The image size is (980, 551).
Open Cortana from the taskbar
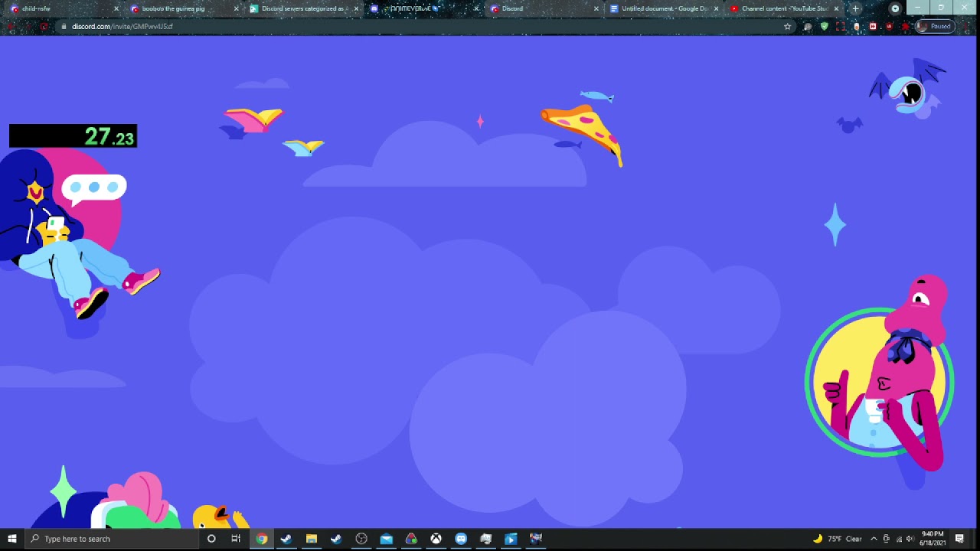211,539
